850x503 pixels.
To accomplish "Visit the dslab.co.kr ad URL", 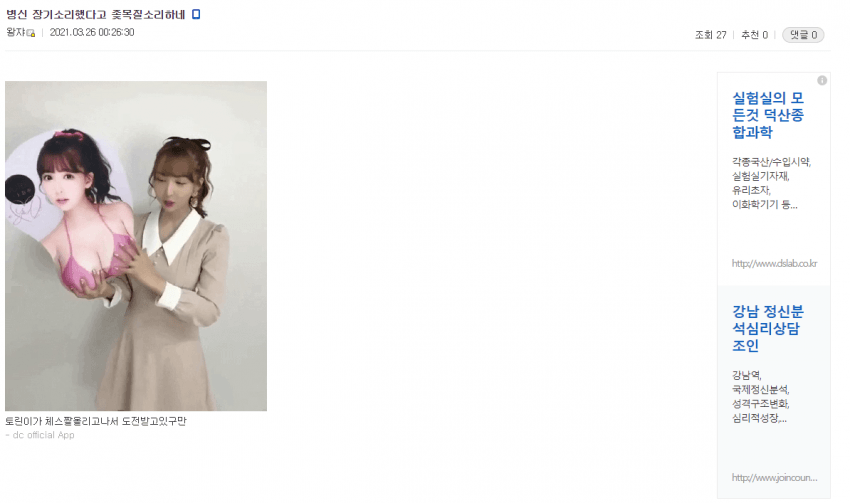I will coord(774,263).
